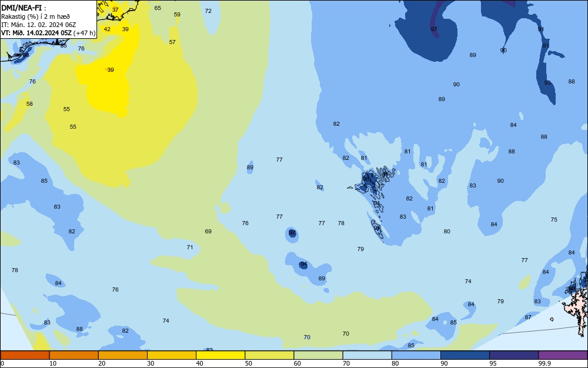Click the "10" legend tick label
Image resolution: width=588 pixels, height=368 pixels.
click(53, 363)
